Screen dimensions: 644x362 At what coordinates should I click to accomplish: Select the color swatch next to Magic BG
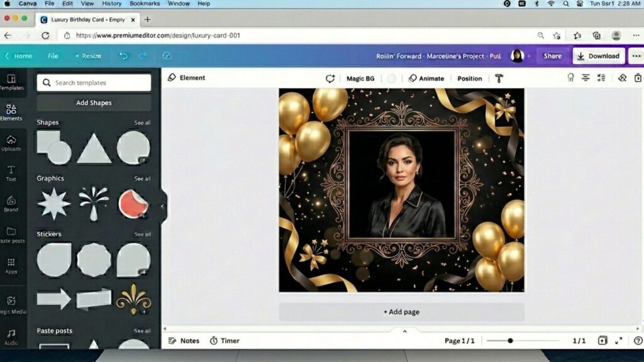(391, 79)
